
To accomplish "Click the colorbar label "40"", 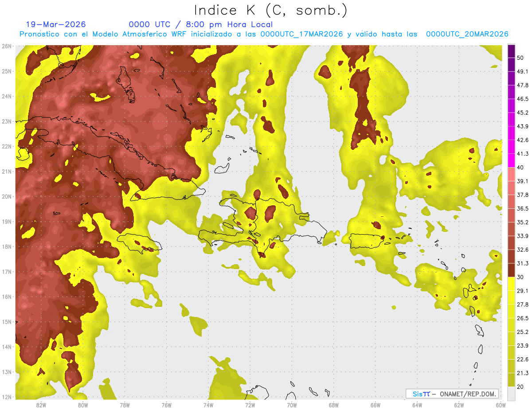I will pos(521,168).
